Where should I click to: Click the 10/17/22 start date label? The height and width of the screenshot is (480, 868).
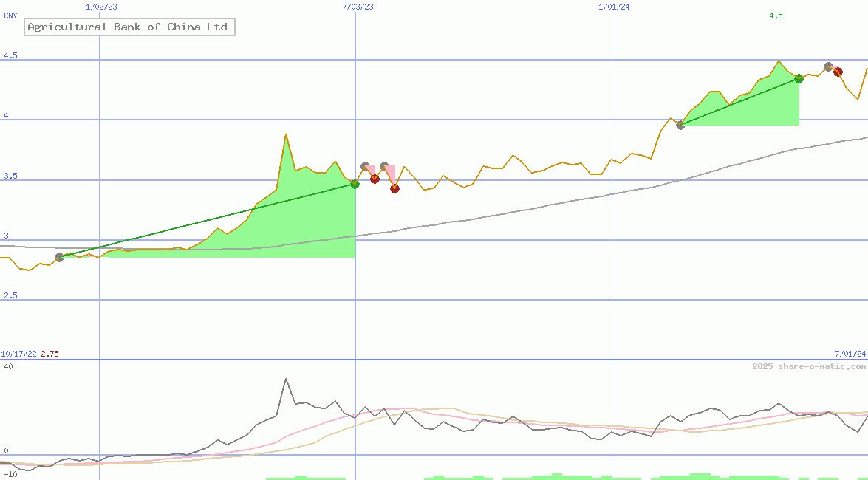point(18,354)
